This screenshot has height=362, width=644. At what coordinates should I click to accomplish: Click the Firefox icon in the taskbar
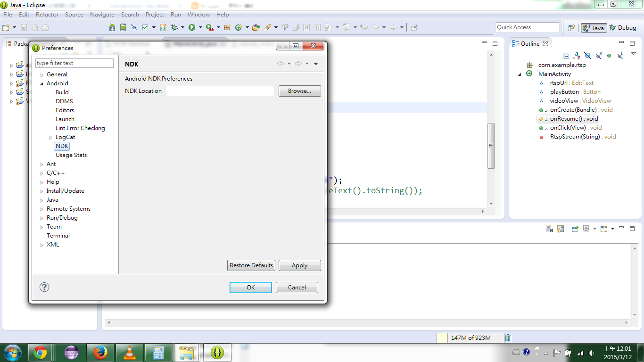pos(100,353)
